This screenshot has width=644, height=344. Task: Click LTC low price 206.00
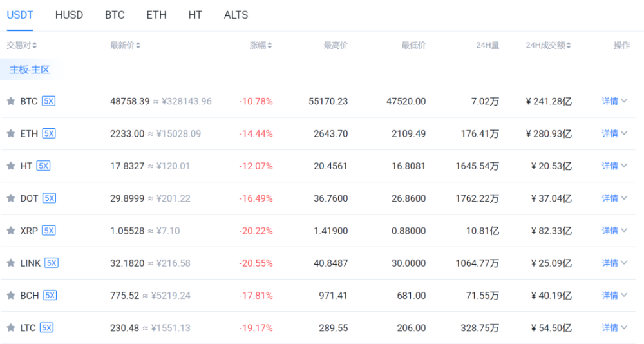[411, 328]
